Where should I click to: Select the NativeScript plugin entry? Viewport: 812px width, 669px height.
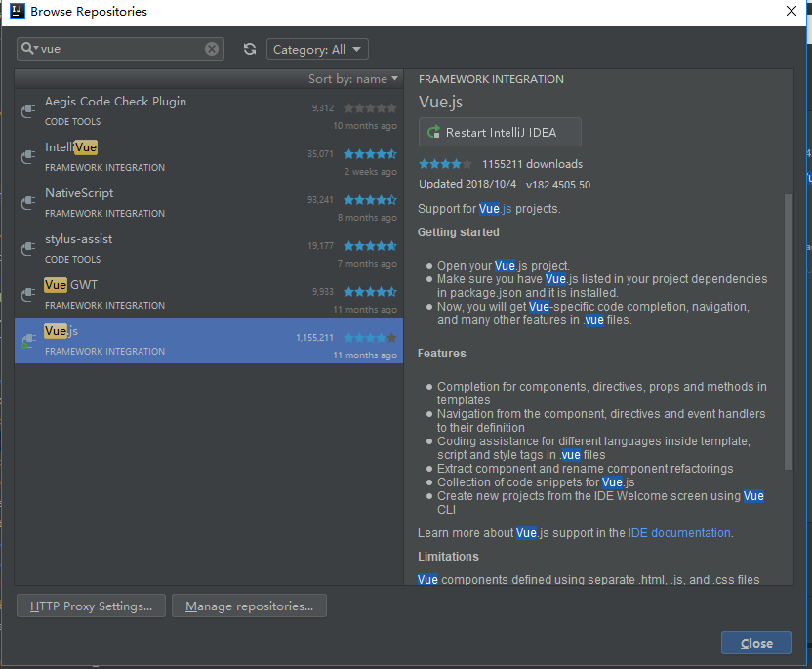coord(209,203)
